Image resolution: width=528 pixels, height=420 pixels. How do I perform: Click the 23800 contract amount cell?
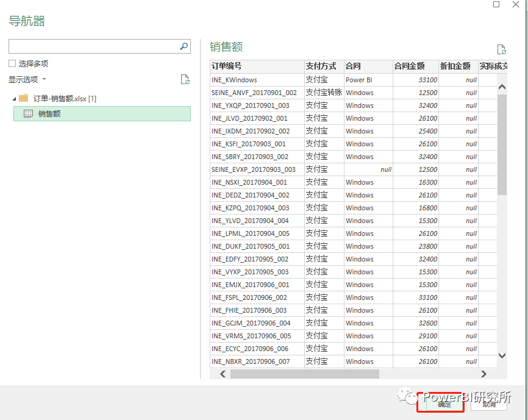point(416,246)
